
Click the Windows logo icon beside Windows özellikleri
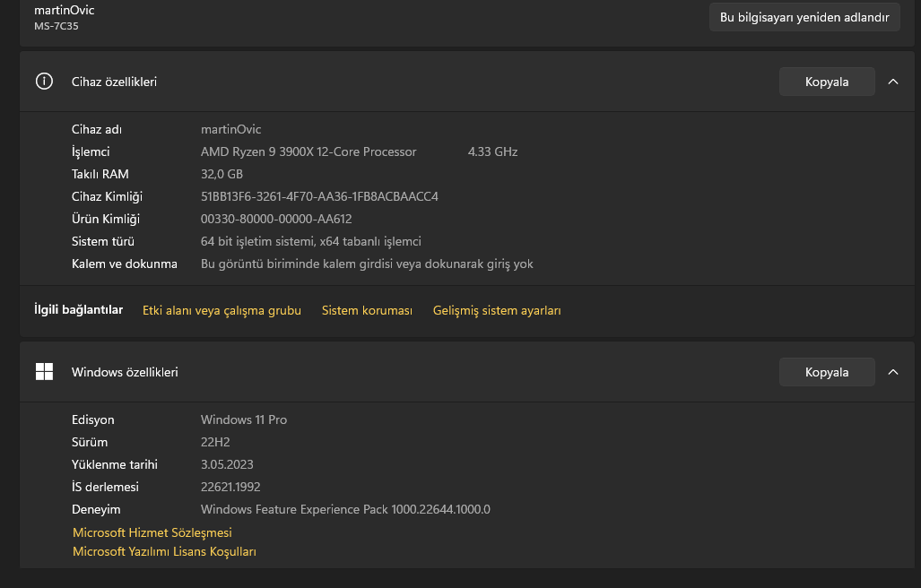pos(44,372)
